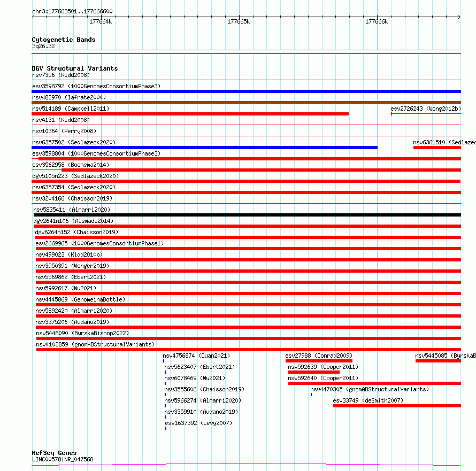Click the nsv4470305 (gnomADStructuralVariants) label

point(370,389)
